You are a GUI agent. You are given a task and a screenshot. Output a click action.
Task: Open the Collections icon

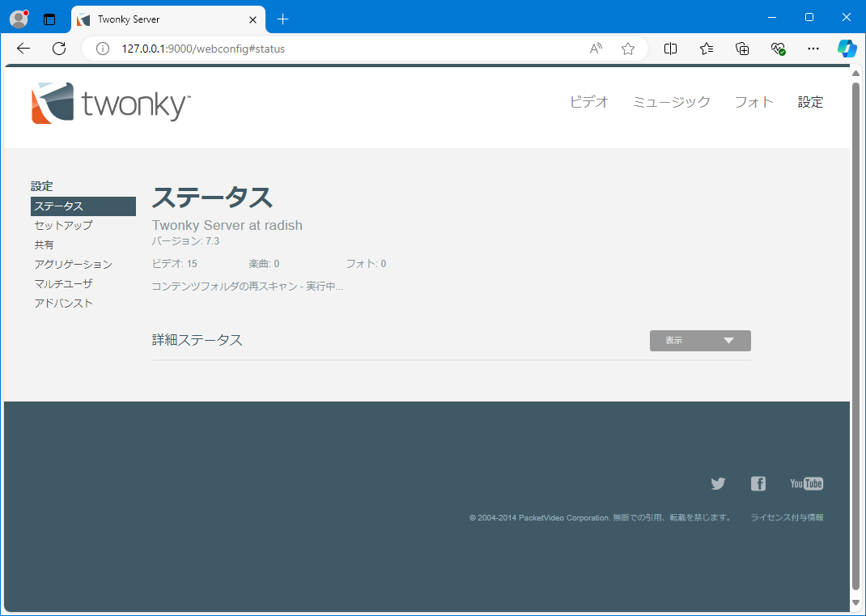[x=742, y=49]
